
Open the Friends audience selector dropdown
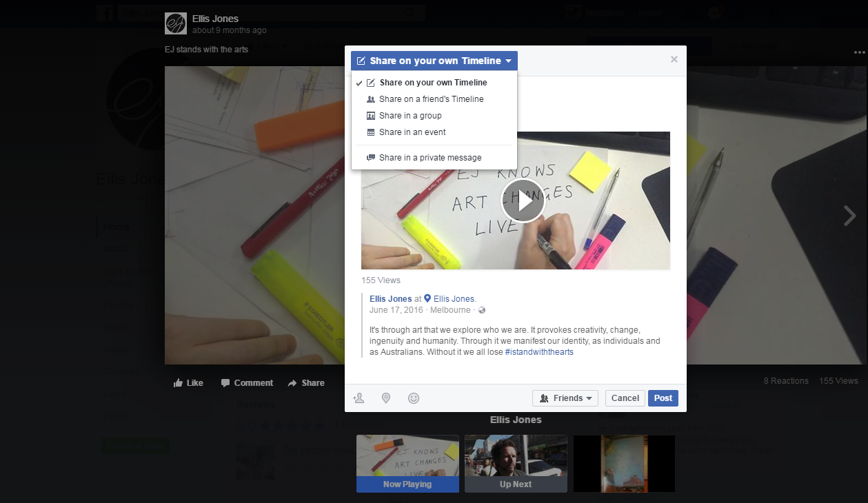[565, 398]
